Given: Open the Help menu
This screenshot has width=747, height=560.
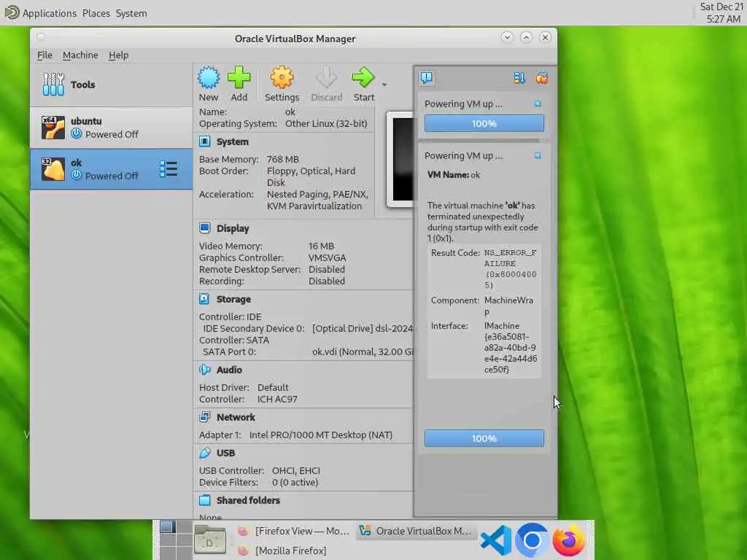Looking at the screenshot, I should [x=119, y=55].
